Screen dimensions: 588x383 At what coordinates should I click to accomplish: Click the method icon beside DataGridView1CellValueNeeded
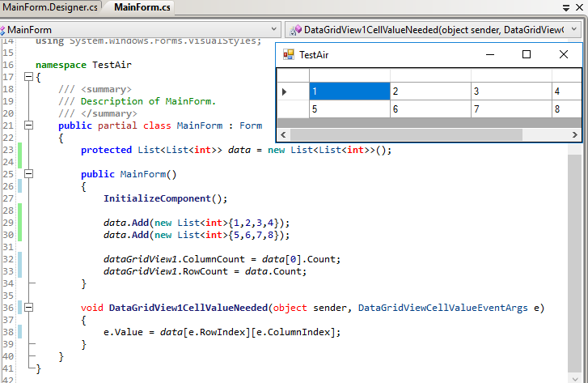(x=295, y=29)
